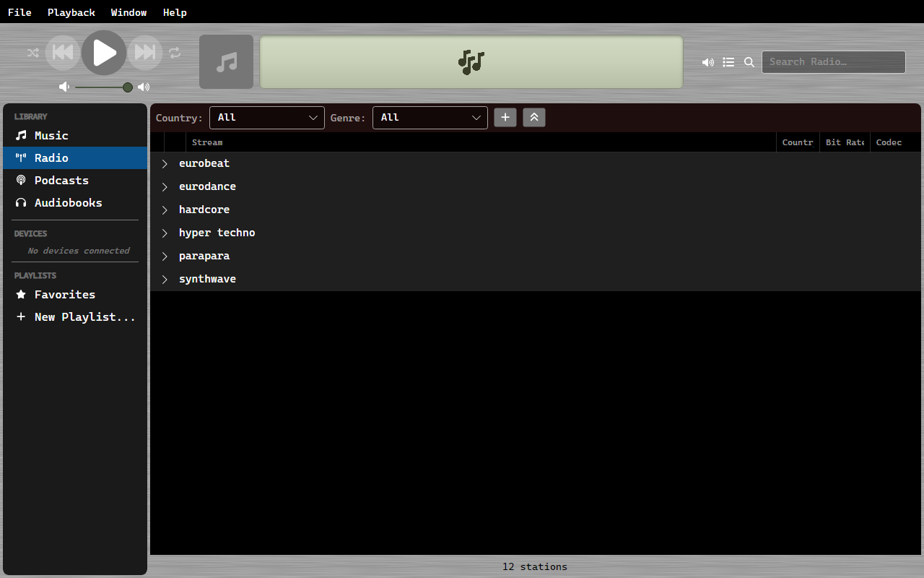Click the '12 stations' status text

(x=535, y=567)
